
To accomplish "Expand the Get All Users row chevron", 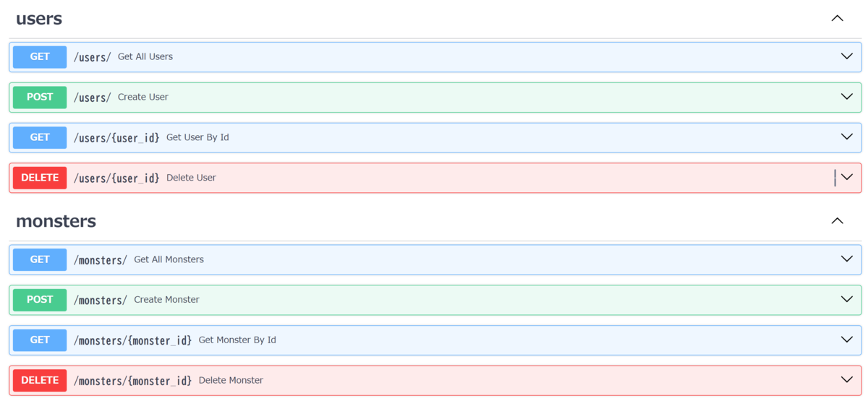I will 846,56.
